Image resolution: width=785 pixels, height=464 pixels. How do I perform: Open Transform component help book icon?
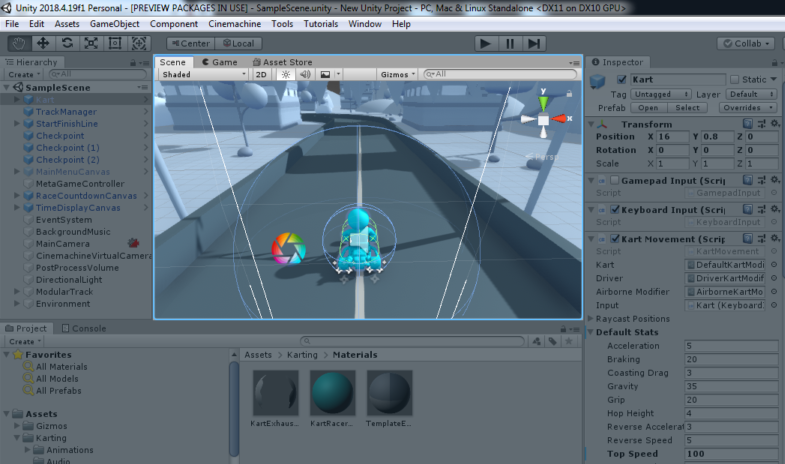pos(747,124)
